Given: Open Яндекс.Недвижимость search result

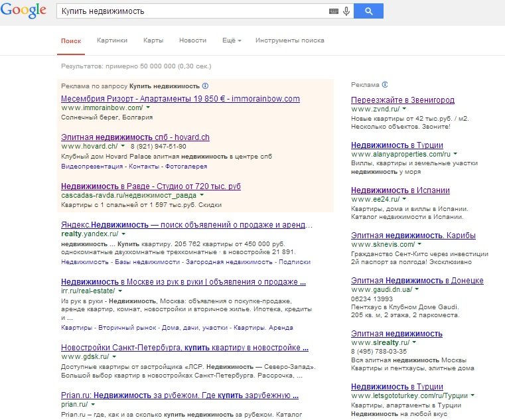Looking at the screenshot, I should 186,224.
